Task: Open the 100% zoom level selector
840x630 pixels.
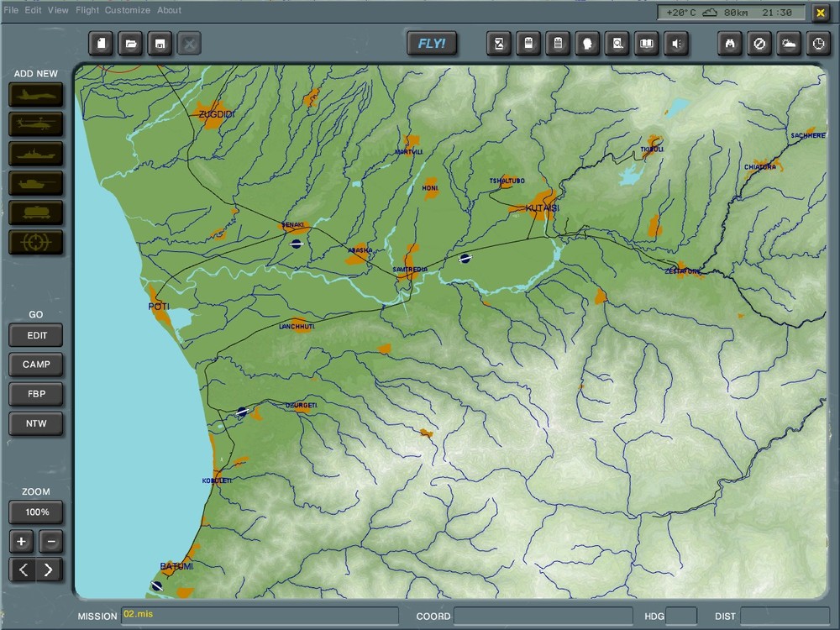Action: coord(35,512)
